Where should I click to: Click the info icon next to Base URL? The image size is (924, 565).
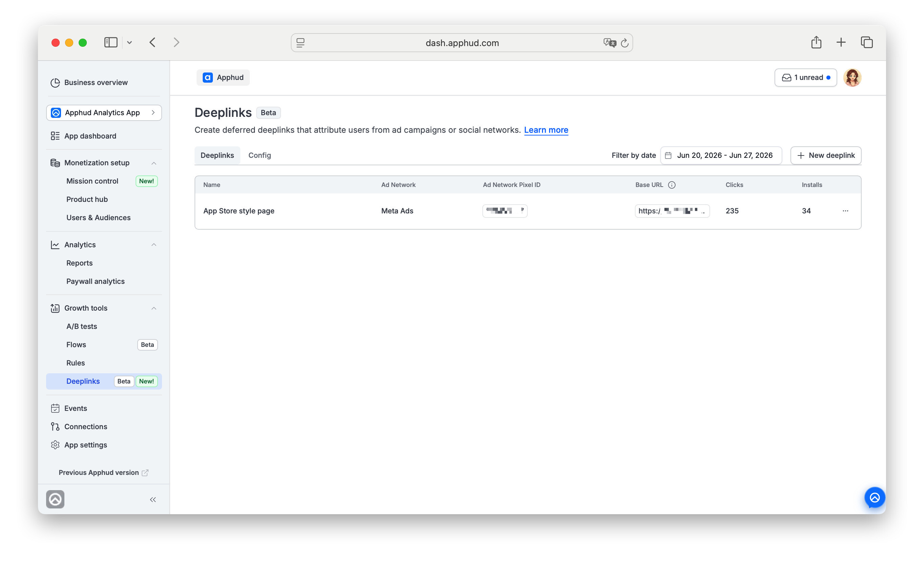point(672,185)
